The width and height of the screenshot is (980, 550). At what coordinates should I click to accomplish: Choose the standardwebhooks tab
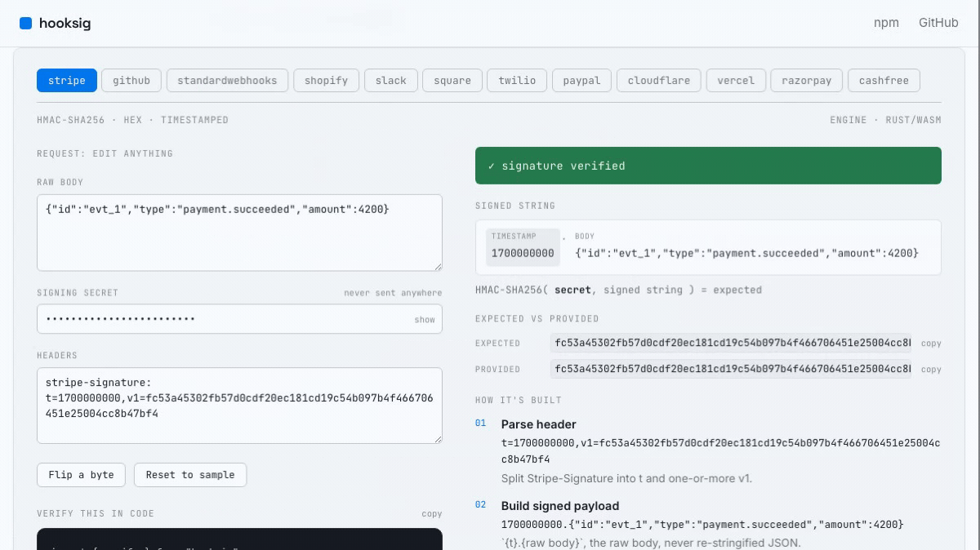click(x=227, y=81)
